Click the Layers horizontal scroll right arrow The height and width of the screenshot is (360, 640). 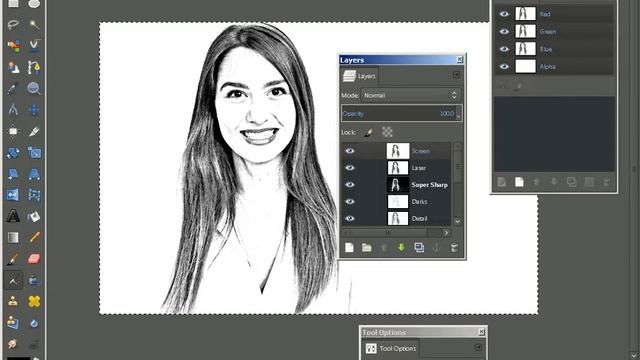(446, 233)
